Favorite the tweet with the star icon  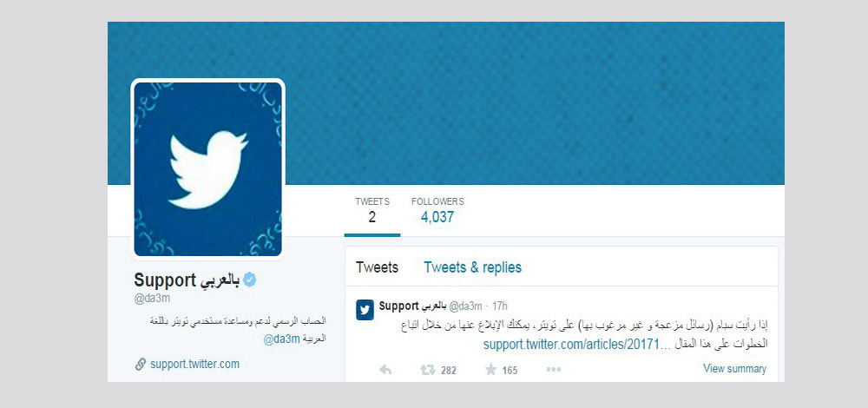pos(490,370)
